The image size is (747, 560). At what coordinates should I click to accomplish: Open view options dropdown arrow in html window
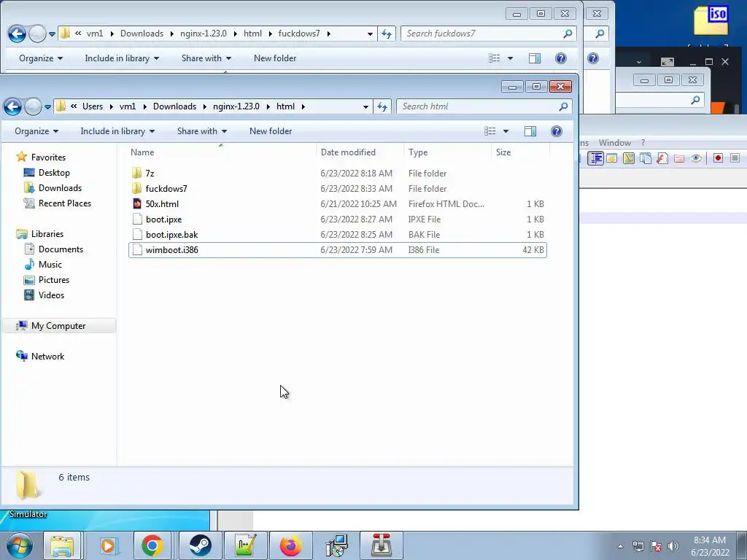tap(506, 131)
